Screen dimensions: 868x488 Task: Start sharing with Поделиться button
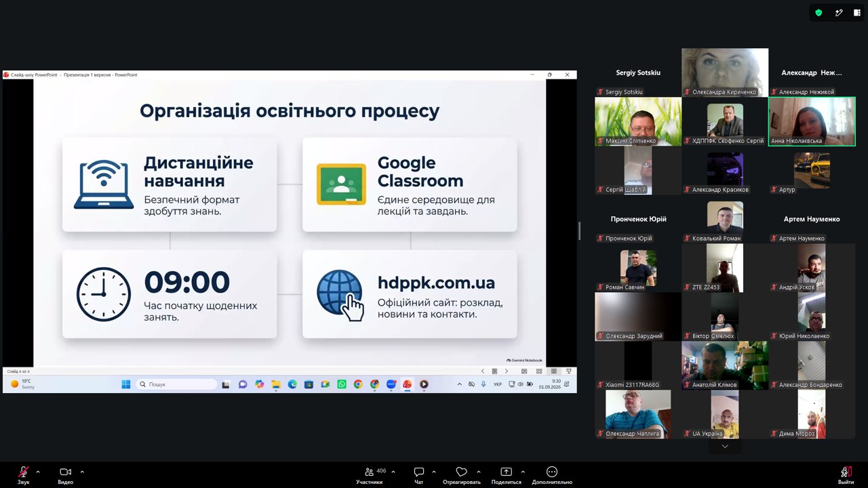[506, 474]
